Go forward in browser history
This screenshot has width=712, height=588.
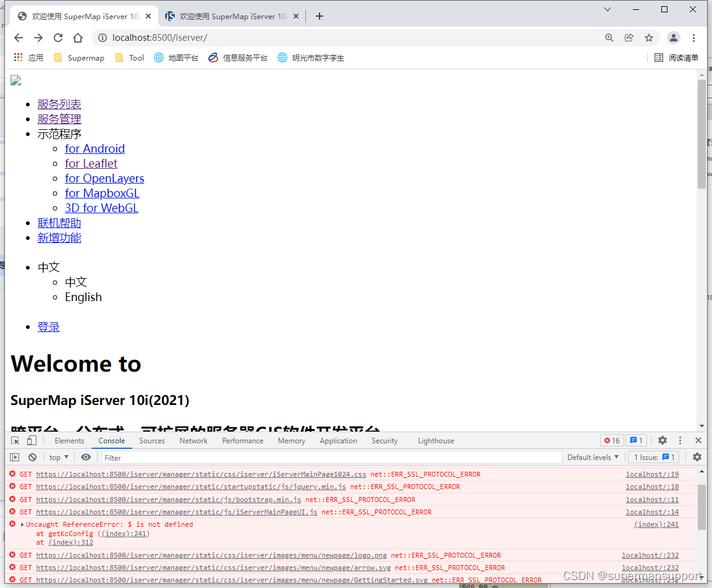coord(38,38)
